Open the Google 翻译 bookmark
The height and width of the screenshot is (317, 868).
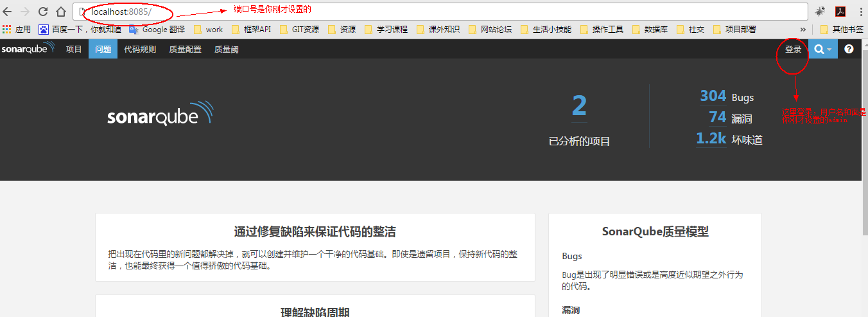(x=157, y=30)
